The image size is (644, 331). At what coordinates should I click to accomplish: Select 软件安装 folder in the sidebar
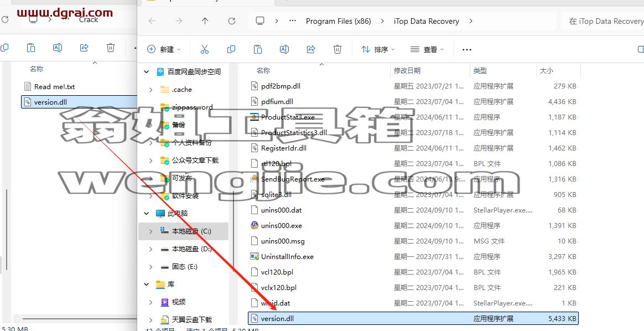(185, 196)
